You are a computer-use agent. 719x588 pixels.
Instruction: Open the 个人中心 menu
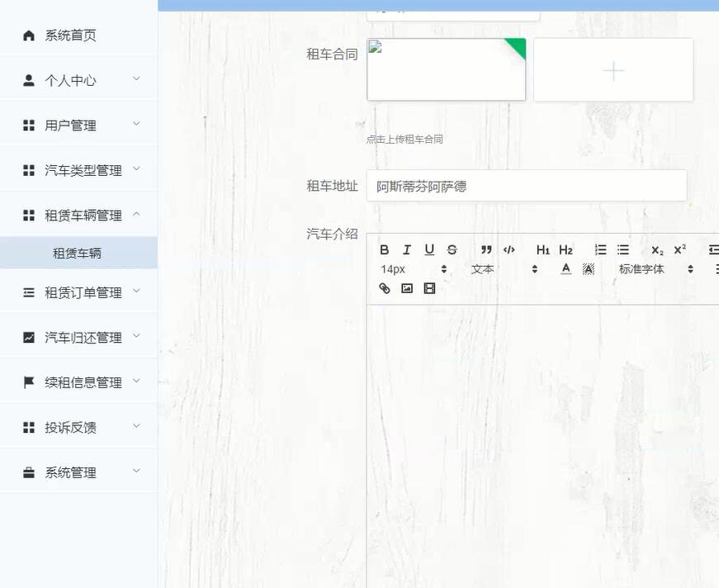coord(78,80)
